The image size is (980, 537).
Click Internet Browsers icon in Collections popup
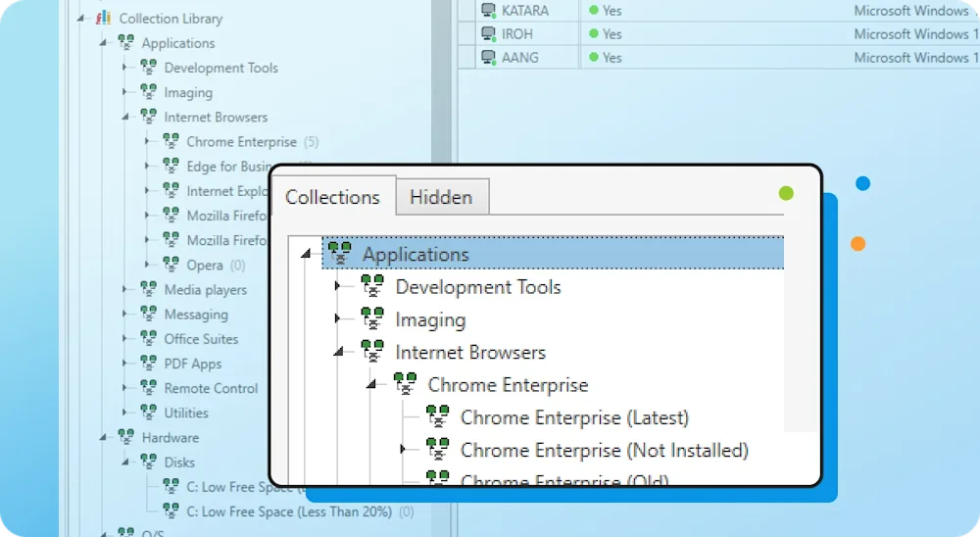372,352
